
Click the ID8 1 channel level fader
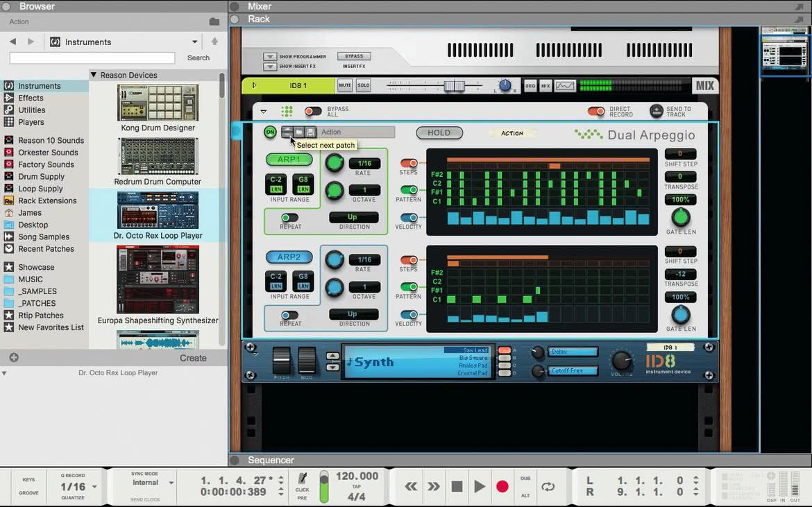(454, 86)
